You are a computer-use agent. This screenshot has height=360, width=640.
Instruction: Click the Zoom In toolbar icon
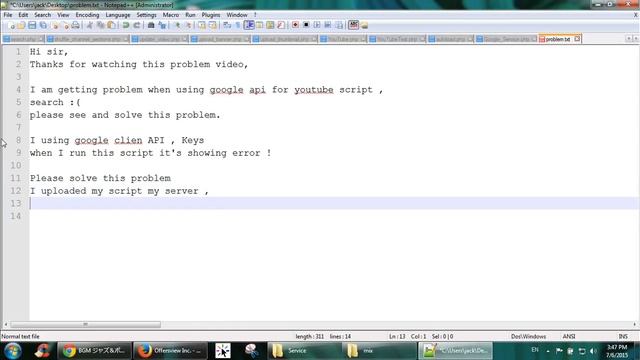point(177,25)
